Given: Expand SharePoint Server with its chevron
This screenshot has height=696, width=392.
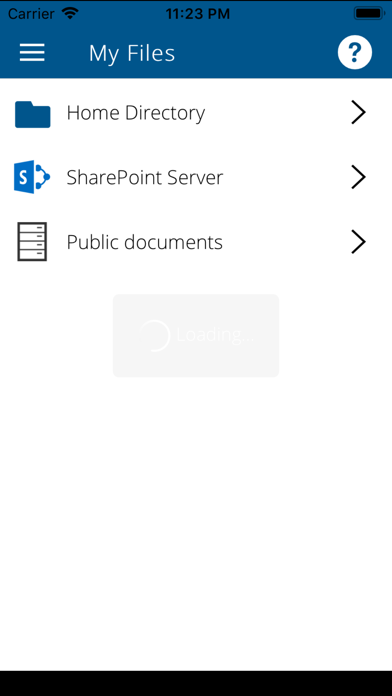Looking at the screenshot, I should click(x=358, y=177).
